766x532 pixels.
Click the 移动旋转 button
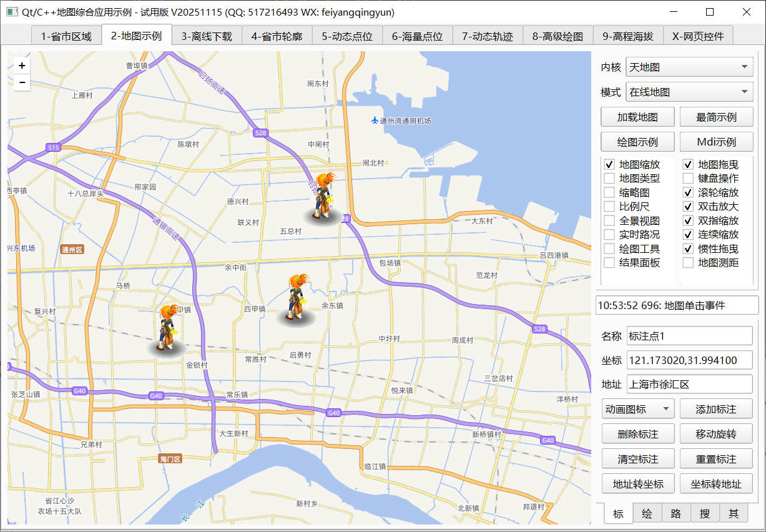pyautogui.click(x=716, y=434)
